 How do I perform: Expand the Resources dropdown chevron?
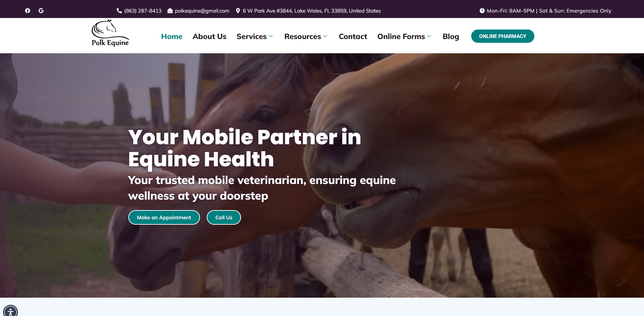point(325,36)
